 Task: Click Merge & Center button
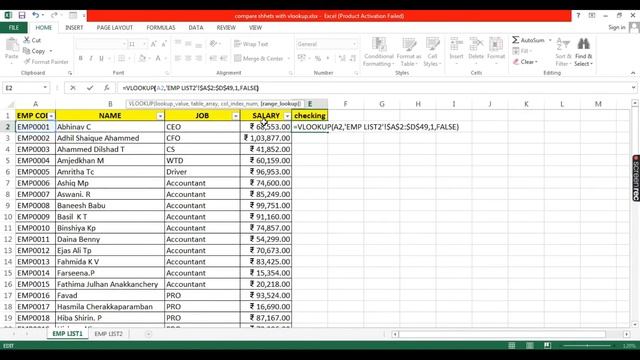click(x=259, y=59)
